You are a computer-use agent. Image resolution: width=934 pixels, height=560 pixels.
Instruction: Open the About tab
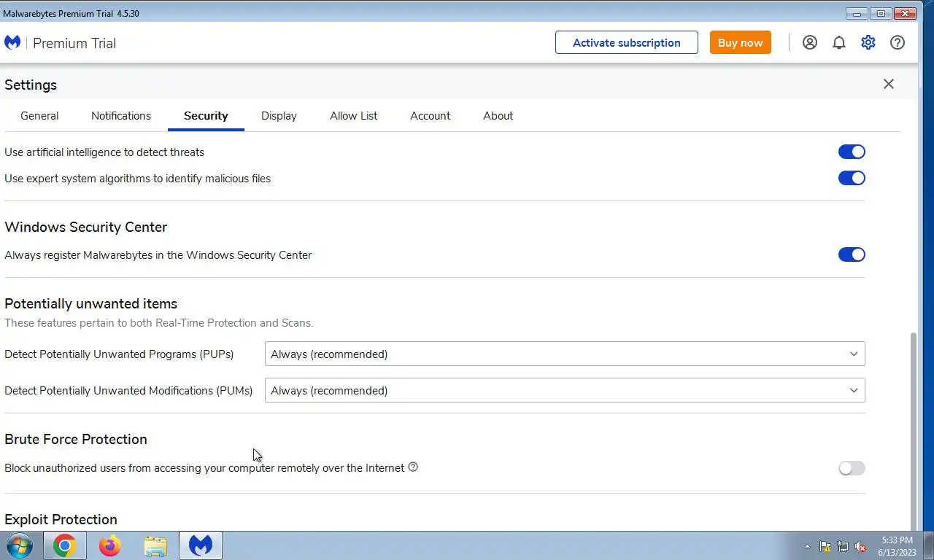coord(498,115)
